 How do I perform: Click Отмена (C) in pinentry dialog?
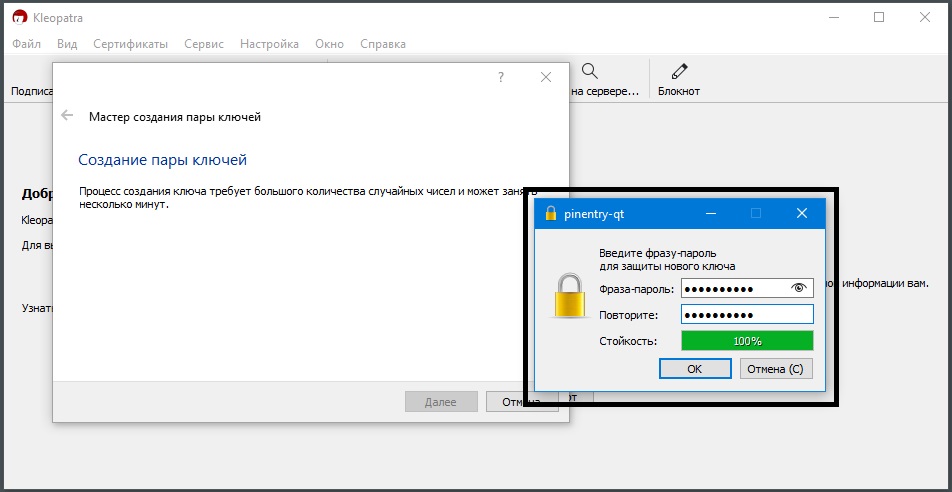[775, 369]
